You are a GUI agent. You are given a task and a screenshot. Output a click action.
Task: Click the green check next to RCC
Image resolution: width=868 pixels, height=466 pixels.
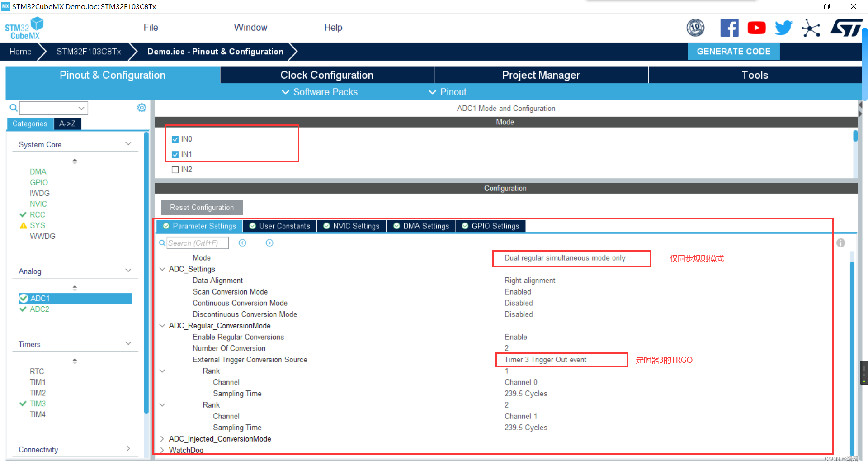coord(23,214)
